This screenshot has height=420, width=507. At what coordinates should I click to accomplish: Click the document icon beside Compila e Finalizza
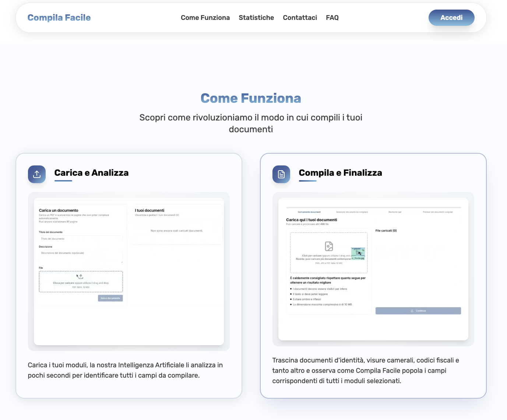click(281, 174)
